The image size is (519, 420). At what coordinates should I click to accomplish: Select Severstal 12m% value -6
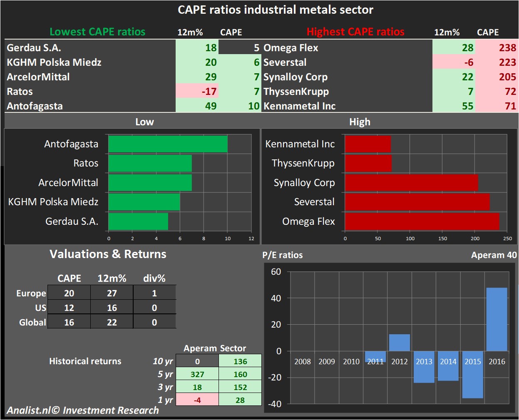454,62
